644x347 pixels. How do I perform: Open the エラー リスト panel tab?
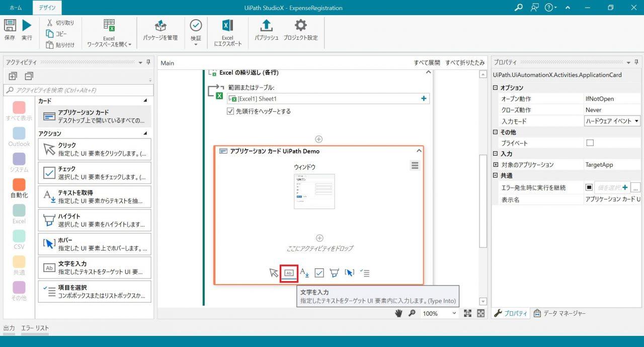click(x=35, y=328)
